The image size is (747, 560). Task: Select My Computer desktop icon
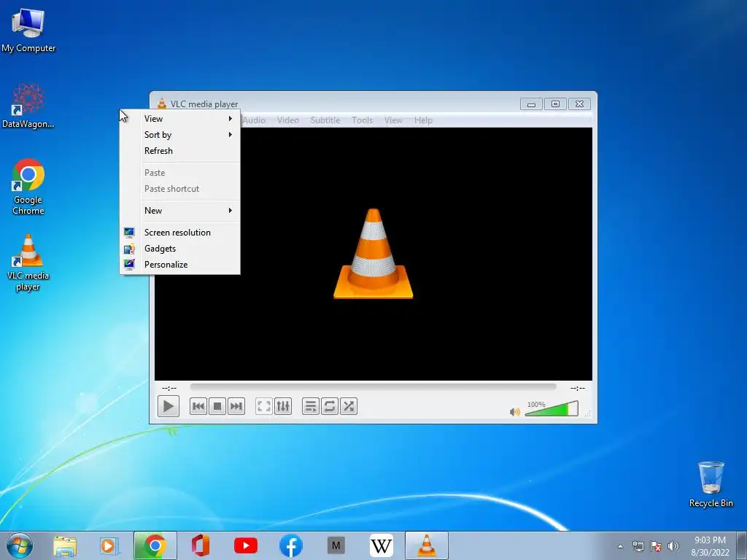click(x=28, y=31)
